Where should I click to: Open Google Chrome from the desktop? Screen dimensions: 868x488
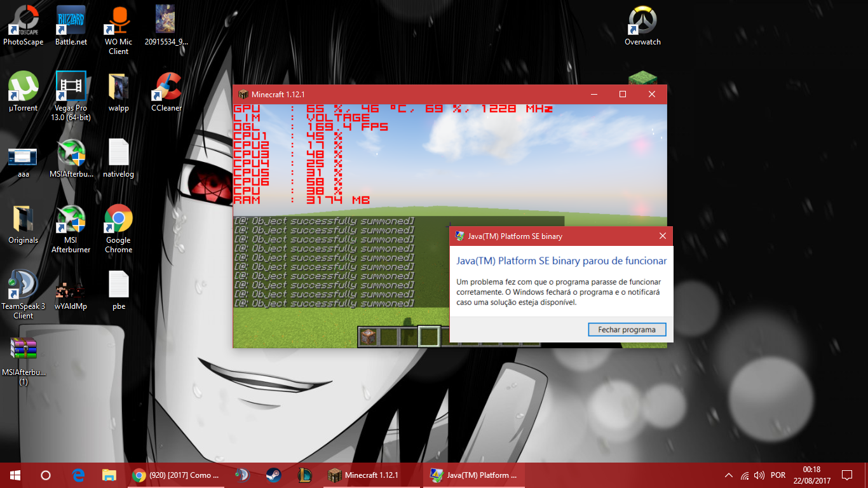click(x=119, y=228)
